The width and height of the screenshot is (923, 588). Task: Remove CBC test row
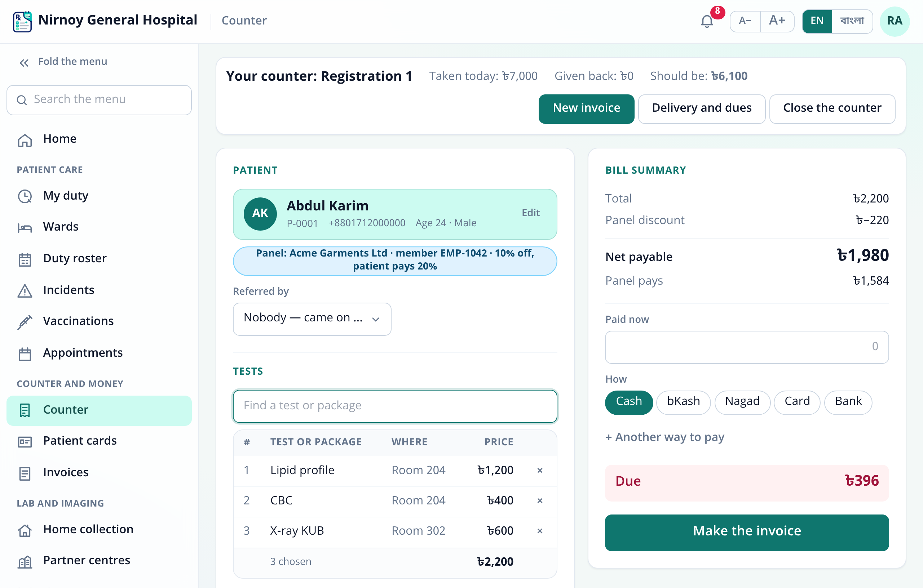pos(540,500)
